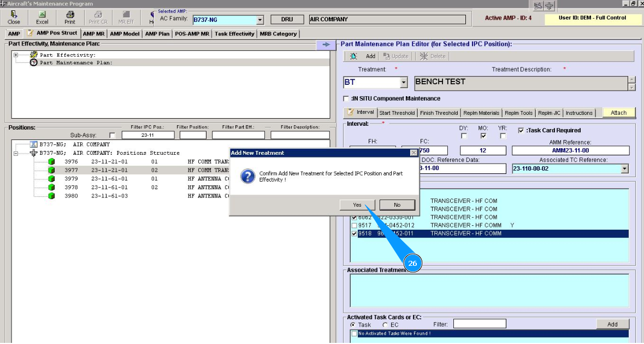The height and width of the screenshot is (344, 644).
Task: Click Add button in Activated Task Cards
Action: tap(612, 324)
